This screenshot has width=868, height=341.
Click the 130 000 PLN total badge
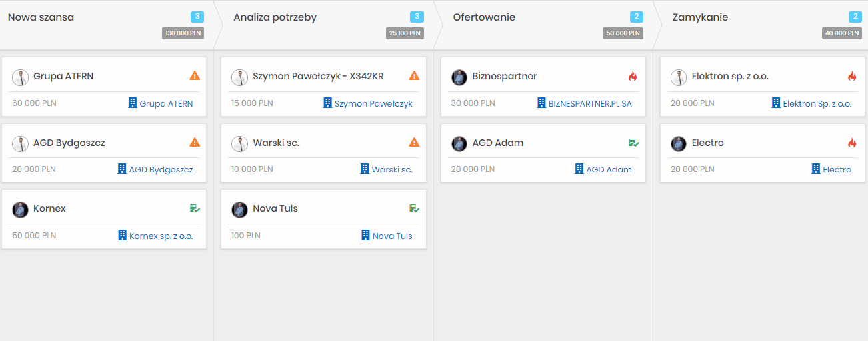pyautogui.click(x=183, y=33)
